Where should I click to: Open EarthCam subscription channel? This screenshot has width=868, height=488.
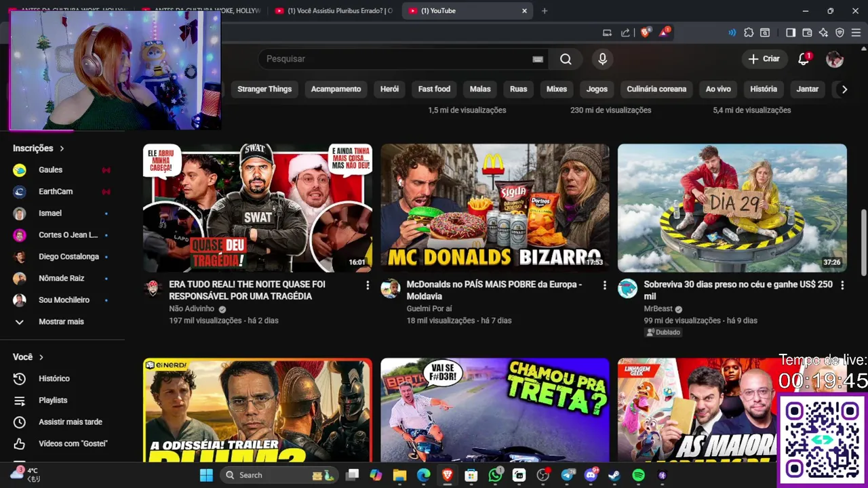(62, 191)
